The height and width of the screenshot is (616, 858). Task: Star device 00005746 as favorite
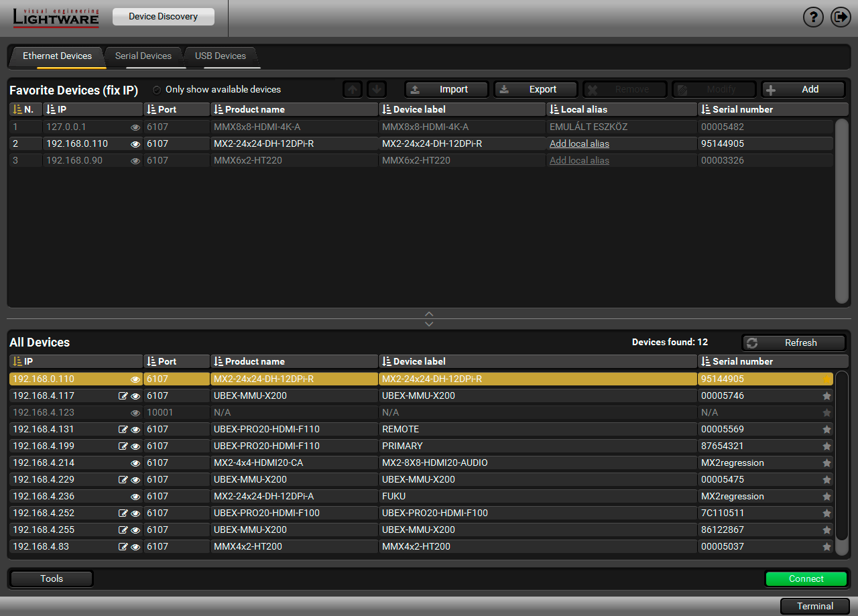(826, 396)
